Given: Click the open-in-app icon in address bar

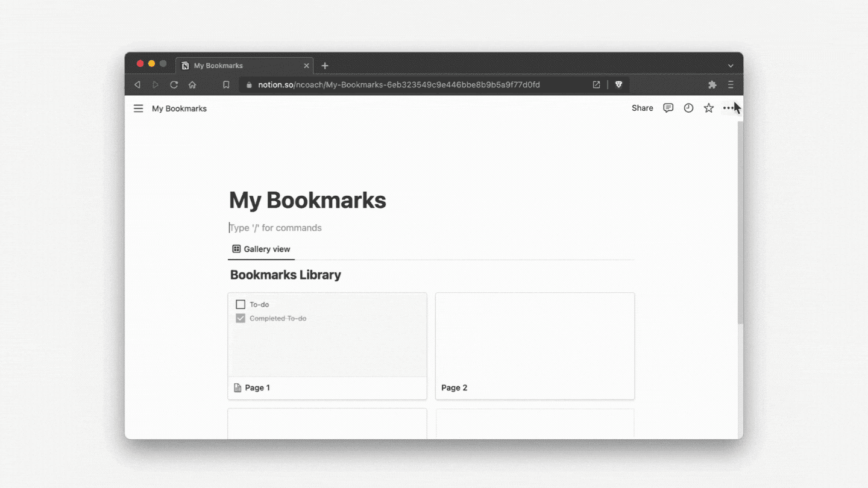Looking at the screenshot, I should coord(596,85).
